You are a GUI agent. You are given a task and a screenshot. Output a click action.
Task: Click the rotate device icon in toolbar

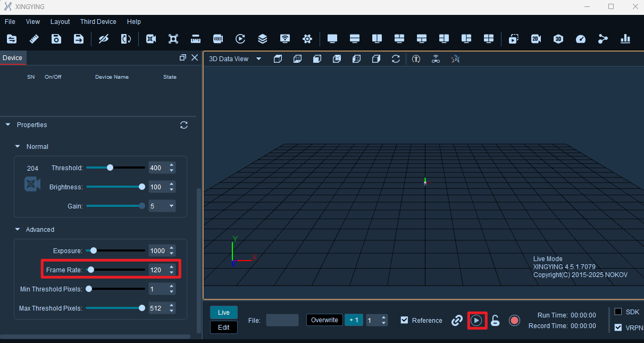coord(126,39)
